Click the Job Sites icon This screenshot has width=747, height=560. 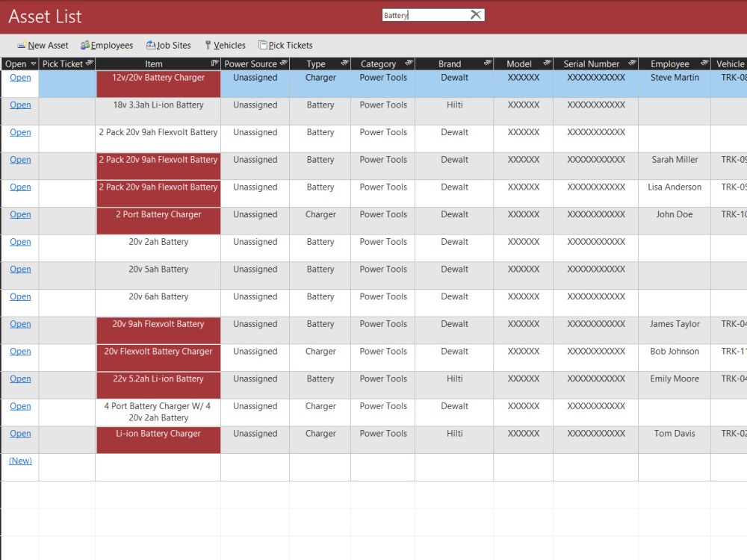click(x=151, y=46)
